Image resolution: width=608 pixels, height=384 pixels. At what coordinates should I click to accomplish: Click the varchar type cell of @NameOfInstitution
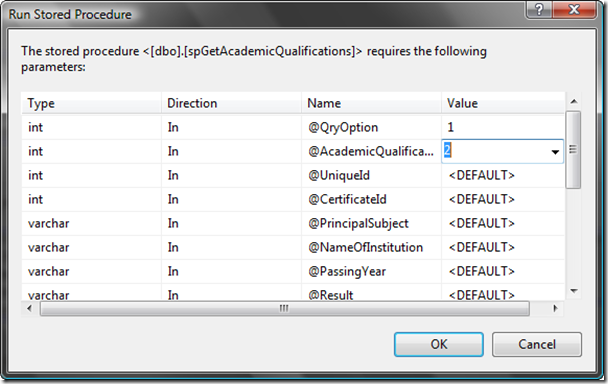(92, 247)
